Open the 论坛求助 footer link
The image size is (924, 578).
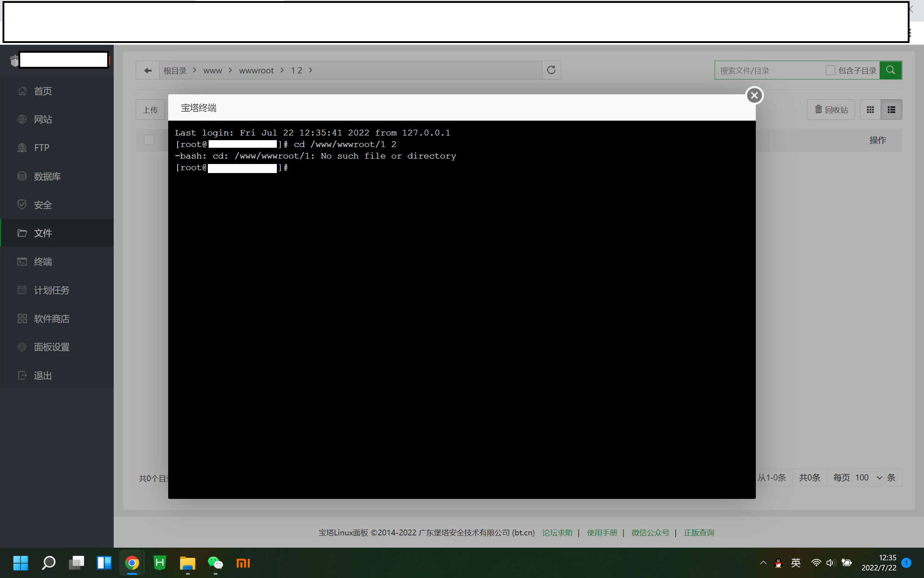click(x=557, y=532)
